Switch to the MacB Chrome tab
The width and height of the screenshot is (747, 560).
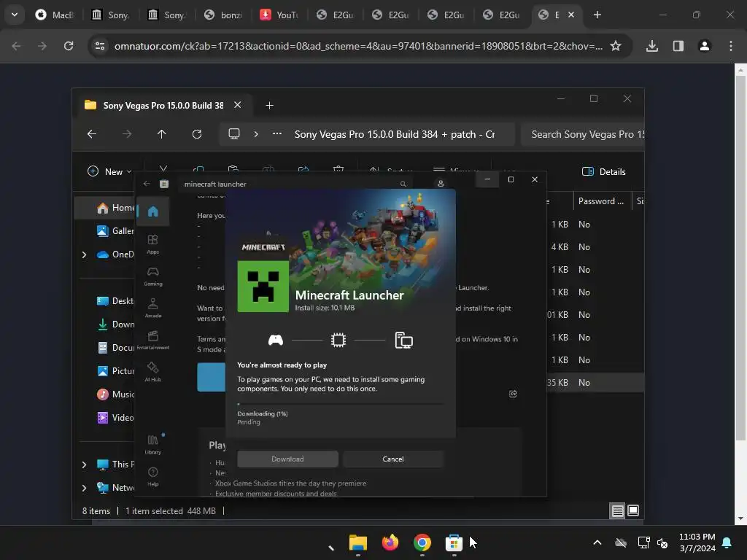point(55,15)
